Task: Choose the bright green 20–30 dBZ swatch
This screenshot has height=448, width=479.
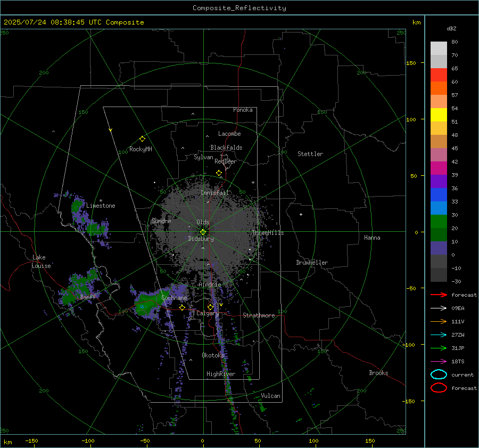Action: [x=439, y=222]
